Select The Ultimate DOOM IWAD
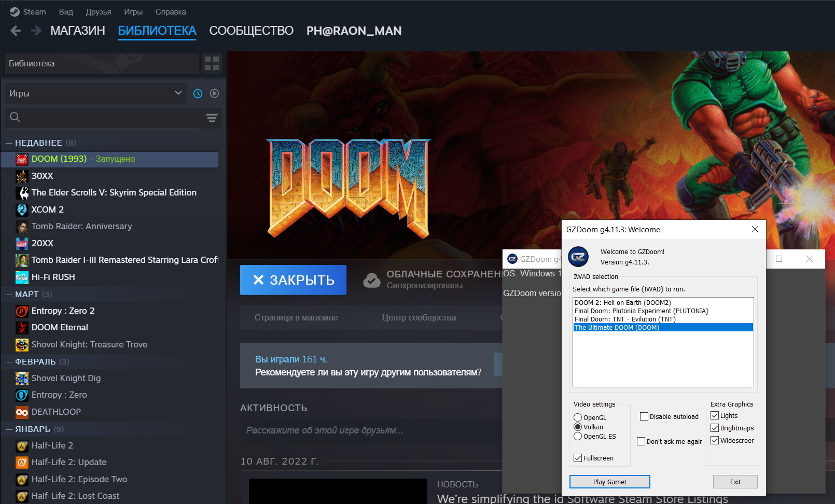 (x=663, y=327)
